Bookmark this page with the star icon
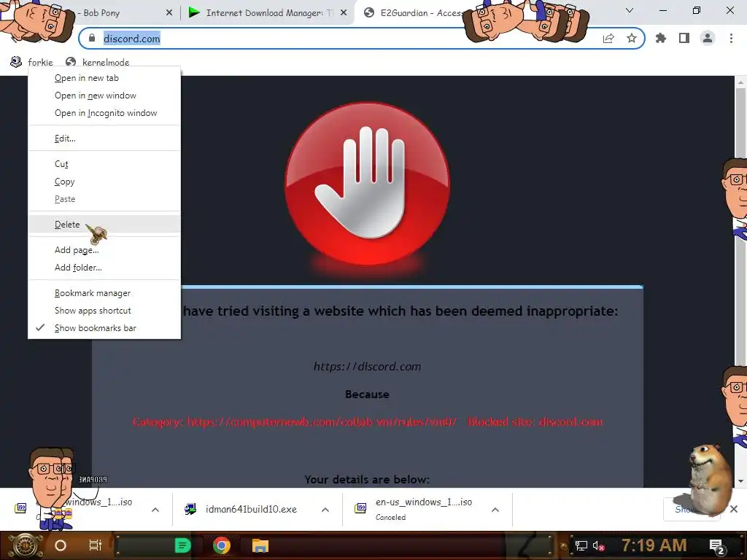Viewport: 747px width, 560px height. pos(632,39)
